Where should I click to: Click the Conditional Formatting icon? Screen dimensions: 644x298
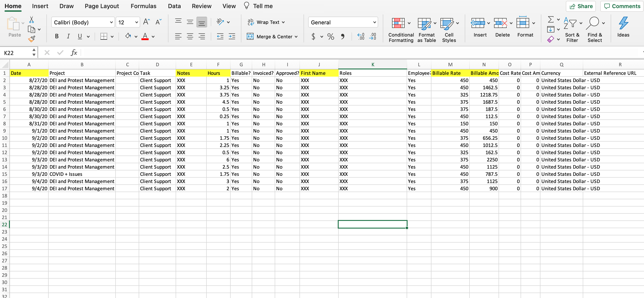(398, 23)
